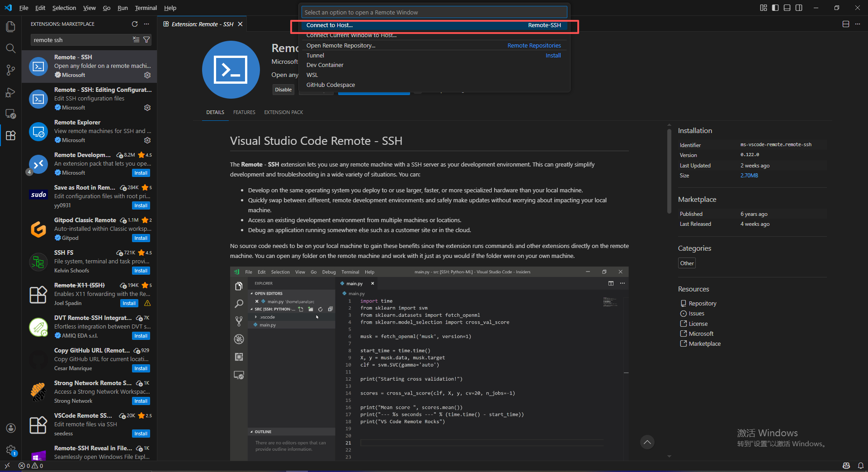
Task: Open Extensions view in activity bar
Action: (x=10, y=135)
